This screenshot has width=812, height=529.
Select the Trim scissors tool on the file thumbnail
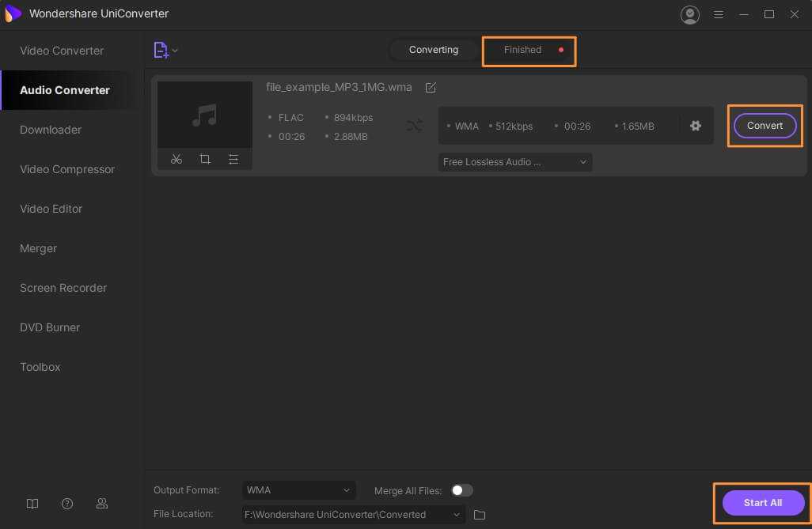click(x=176, y=158)
